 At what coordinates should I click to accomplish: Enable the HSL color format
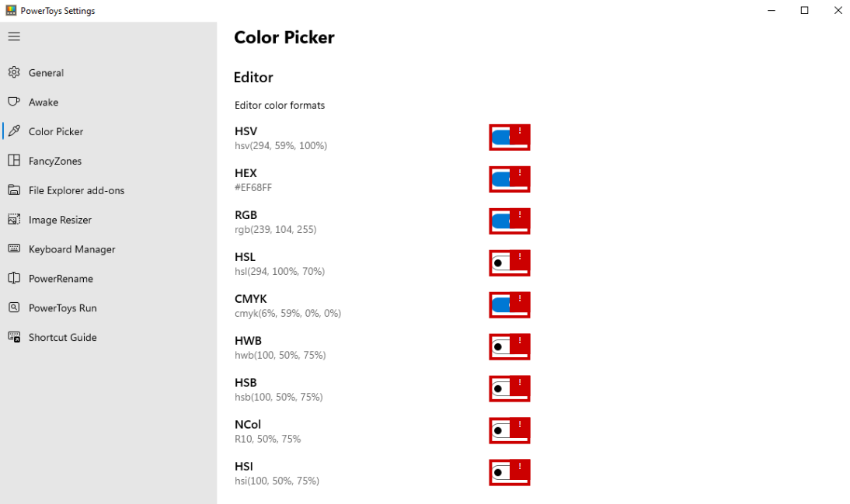[x=509, y=262]
